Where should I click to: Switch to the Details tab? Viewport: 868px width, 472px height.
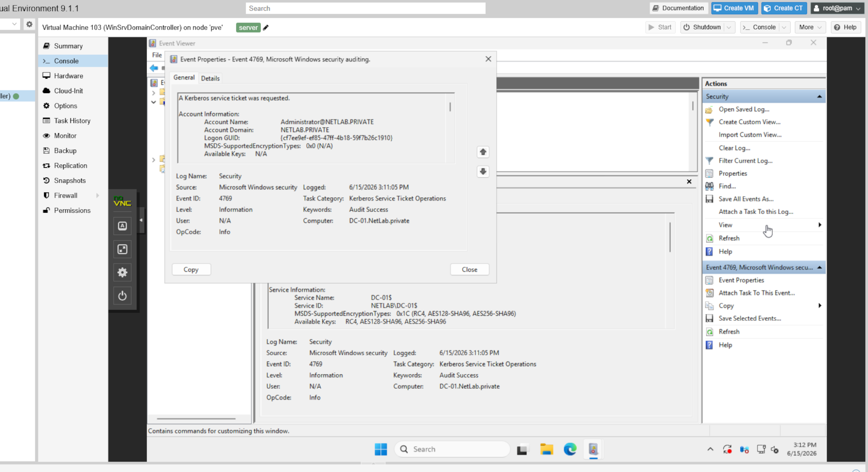(210, 78)
